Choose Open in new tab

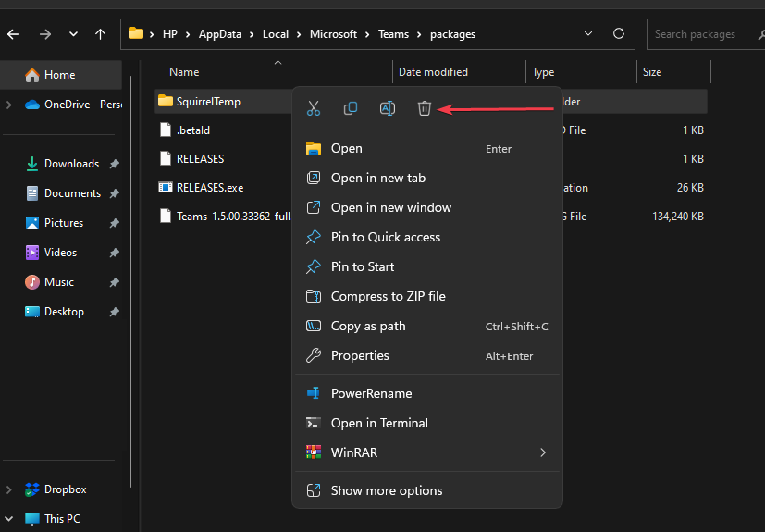click(x=426, y=179)
